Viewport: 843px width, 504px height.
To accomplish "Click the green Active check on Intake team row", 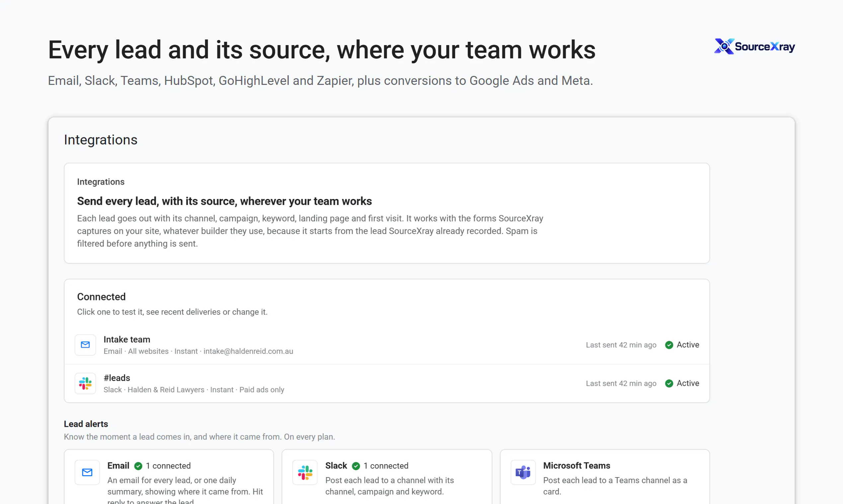I will pos(669,345).
